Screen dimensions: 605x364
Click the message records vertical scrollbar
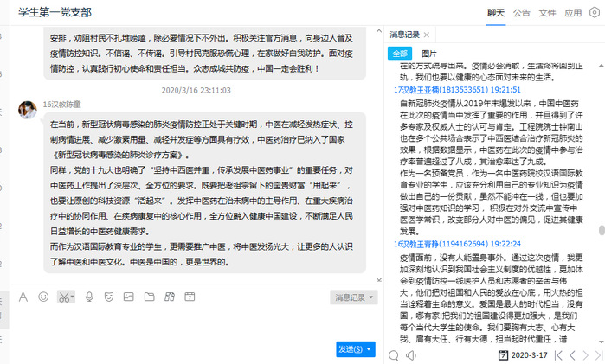pos(601,233)
